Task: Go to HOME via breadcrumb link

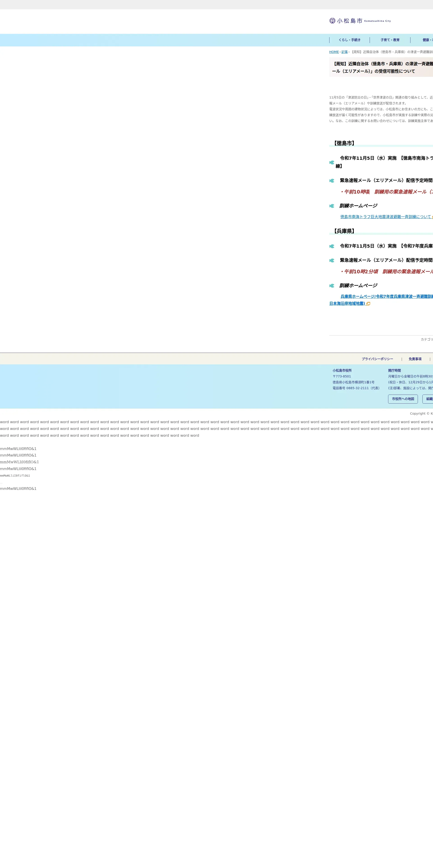Action: 334,52
